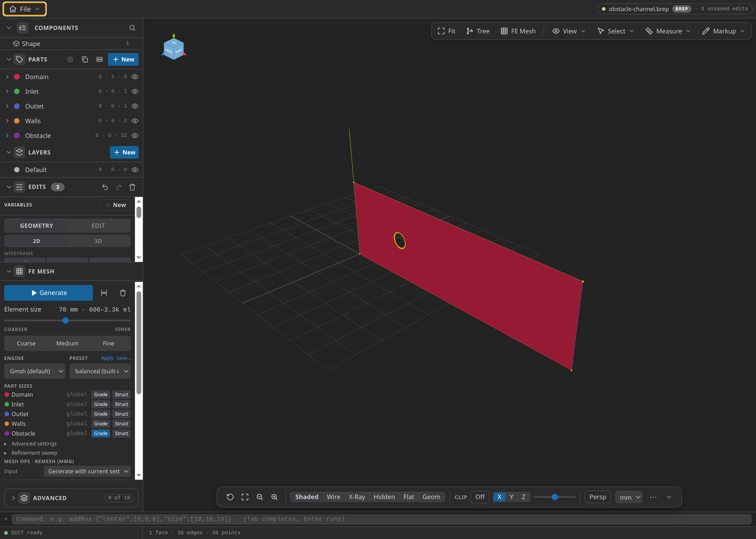Expand the Obstacle part
The height and width of the screenshot is (539, 756).
[7, 136]
